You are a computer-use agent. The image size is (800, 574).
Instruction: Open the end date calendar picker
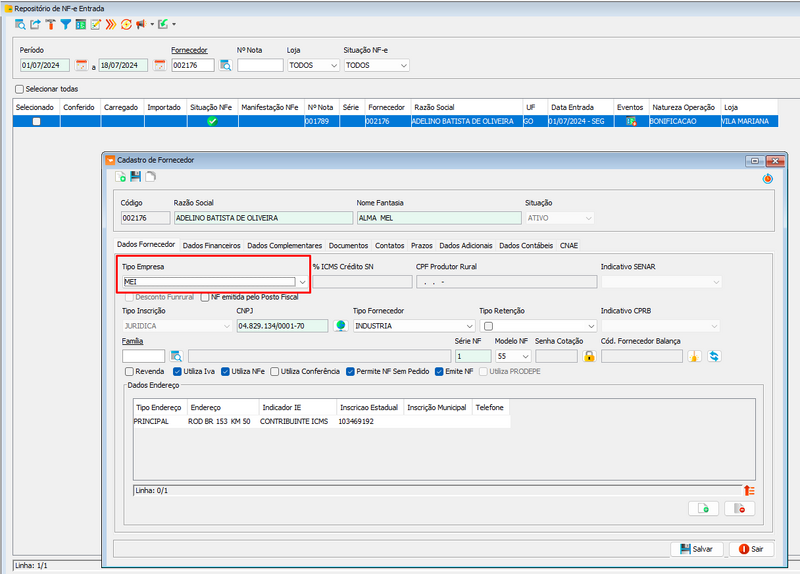click(160, 65)
